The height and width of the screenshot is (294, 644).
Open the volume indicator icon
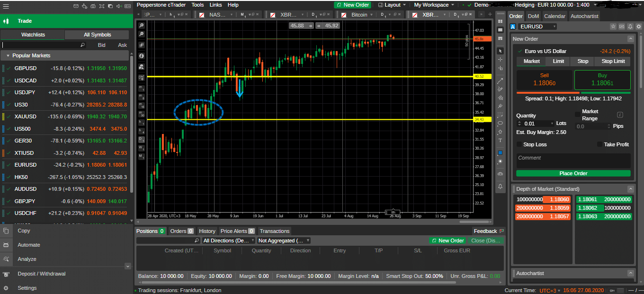[x=141, y=44]
